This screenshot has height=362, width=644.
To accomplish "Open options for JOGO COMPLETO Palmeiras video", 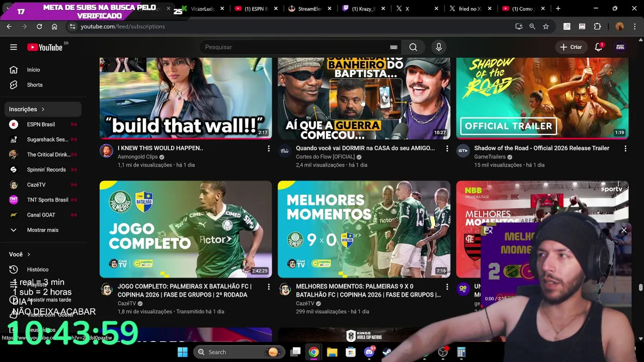I will [x=269, y=287].
